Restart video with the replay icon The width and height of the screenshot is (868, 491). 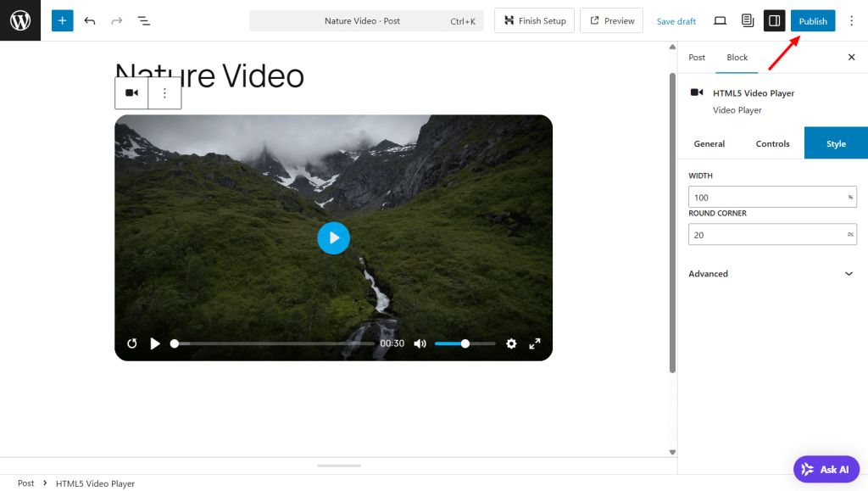[132, 343]
